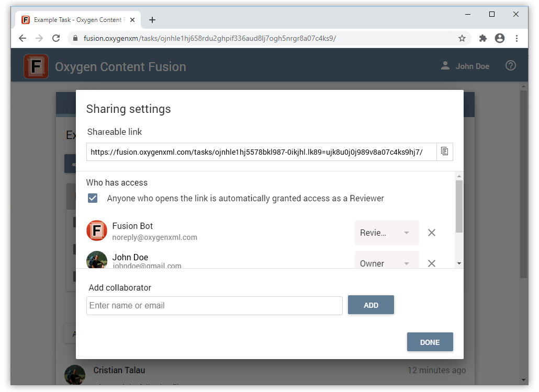Click the Fusion Bot name
Screen dimensions: 539x392
click(132, 226)
